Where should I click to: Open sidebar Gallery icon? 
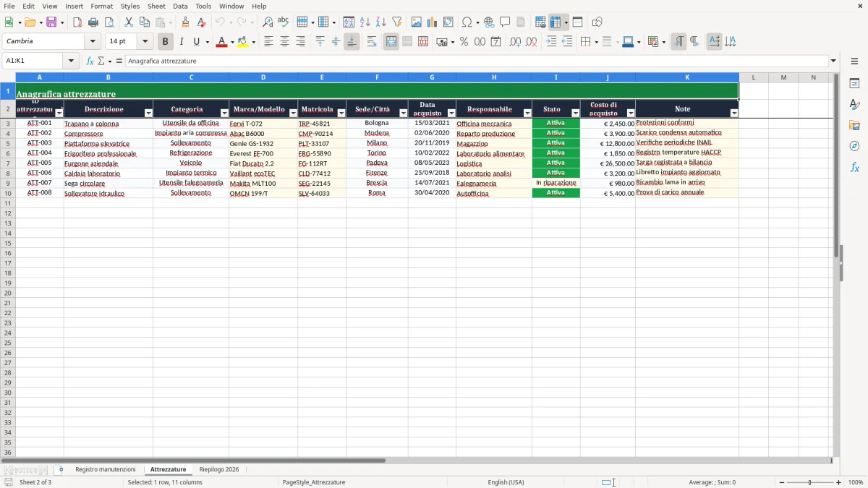click(854, 126)
